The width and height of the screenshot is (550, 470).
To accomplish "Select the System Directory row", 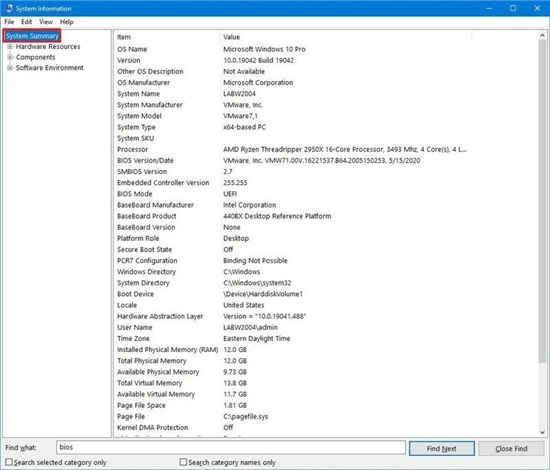I will point(326,283).
